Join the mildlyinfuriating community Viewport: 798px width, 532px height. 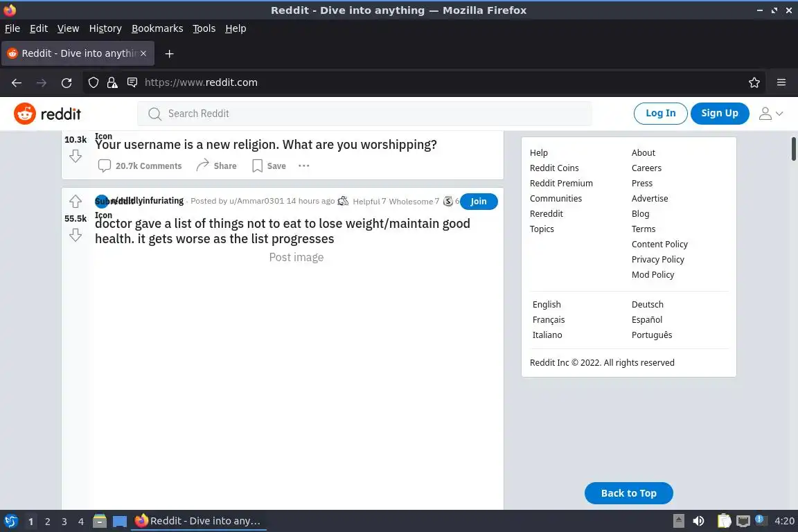coord(479,202)
